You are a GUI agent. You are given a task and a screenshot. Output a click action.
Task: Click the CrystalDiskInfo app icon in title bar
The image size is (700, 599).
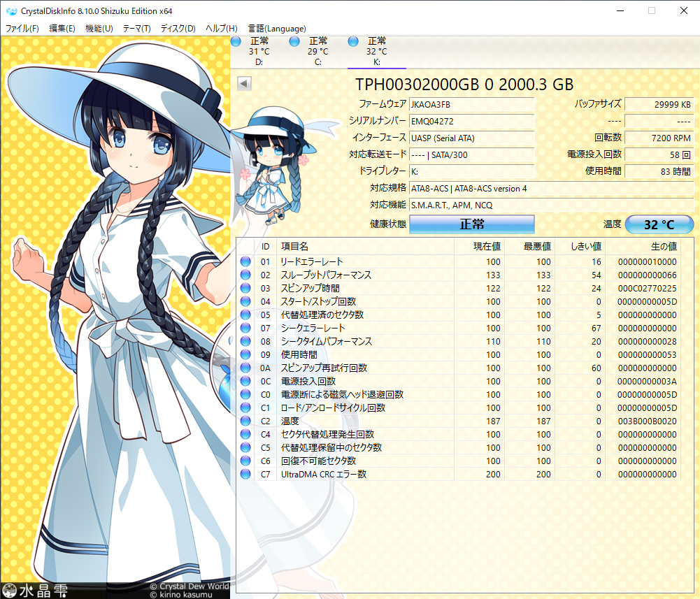11,11
